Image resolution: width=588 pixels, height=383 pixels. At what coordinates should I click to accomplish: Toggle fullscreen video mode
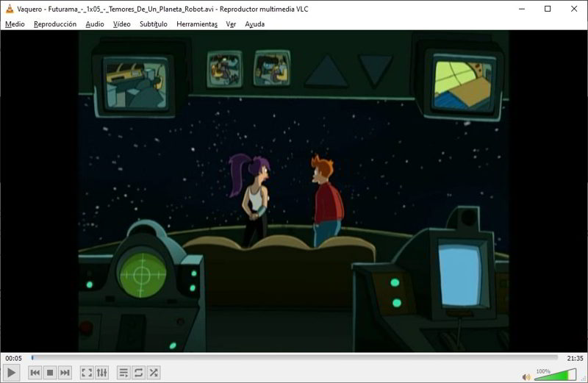tap(87, 373)
